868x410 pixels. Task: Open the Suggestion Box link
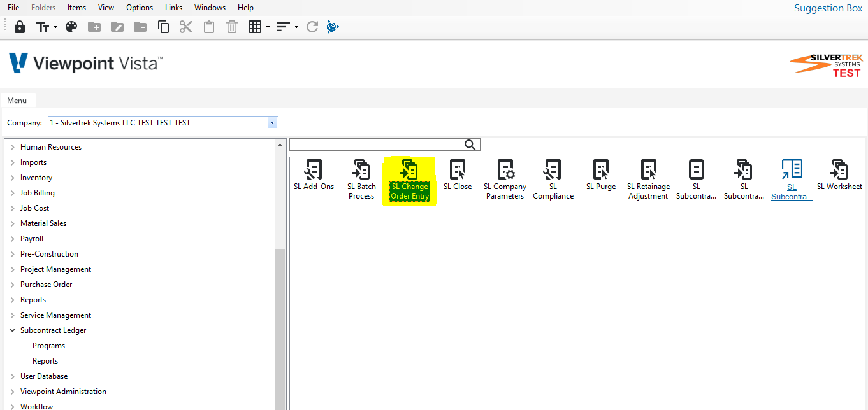point(828,8)
